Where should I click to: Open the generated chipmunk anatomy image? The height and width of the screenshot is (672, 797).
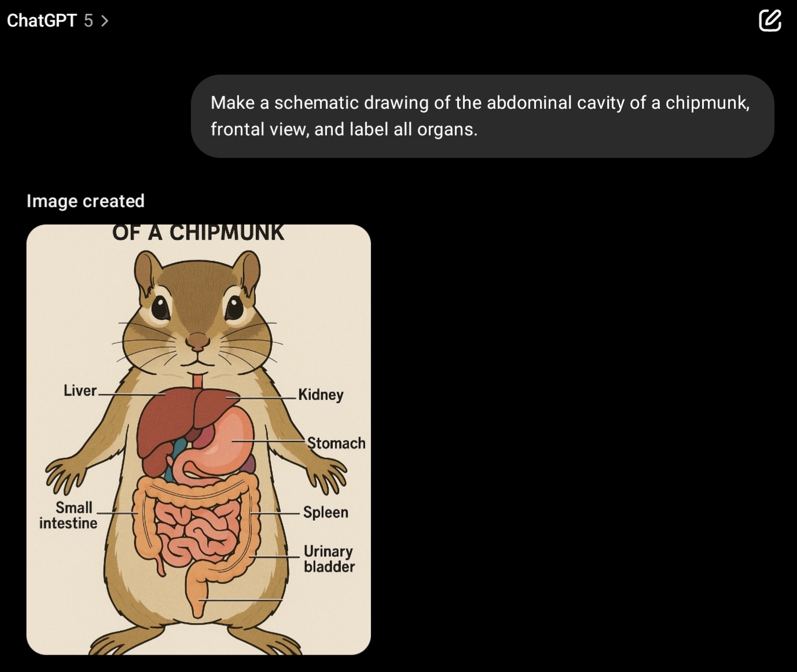199,439
